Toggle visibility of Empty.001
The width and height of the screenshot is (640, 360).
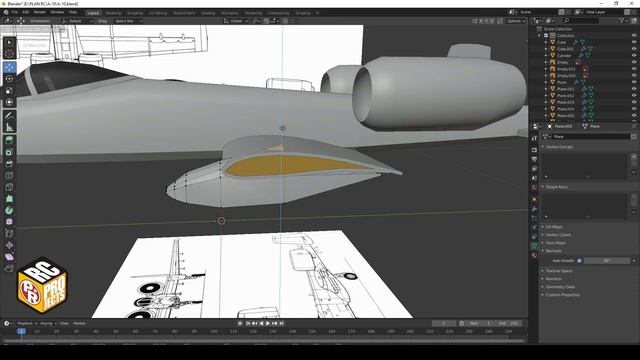tap(634, 69)
